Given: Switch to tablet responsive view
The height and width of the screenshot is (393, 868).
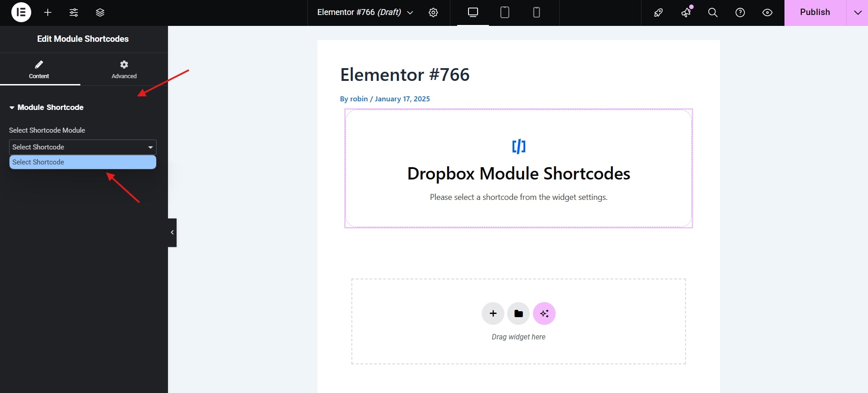Looking at the screenshot, I should click(x=505, y=13).
